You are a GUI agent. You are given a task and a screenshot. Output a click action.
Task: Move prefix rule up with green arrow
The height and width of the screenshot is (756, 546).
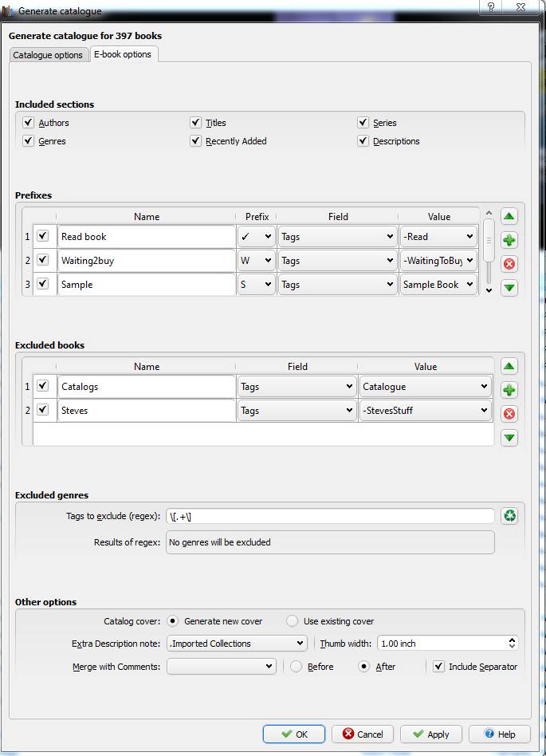click(509, 216)
